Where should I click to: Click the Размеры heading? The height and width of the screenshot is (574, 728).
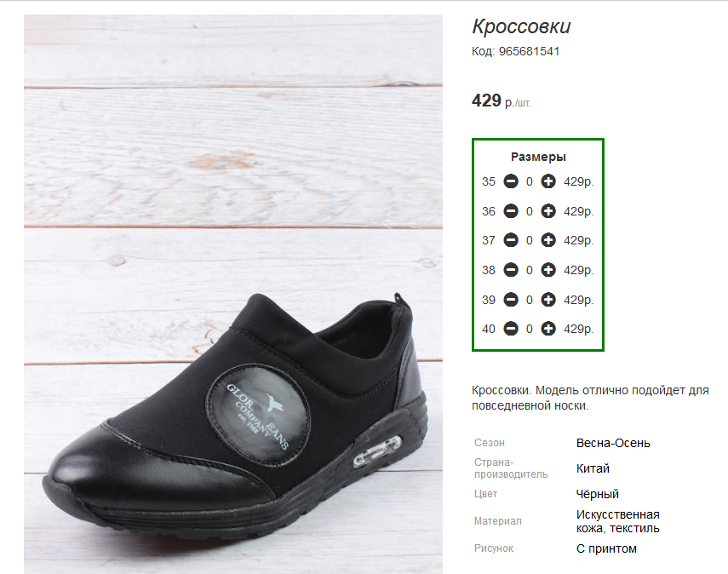pos(538,157)
